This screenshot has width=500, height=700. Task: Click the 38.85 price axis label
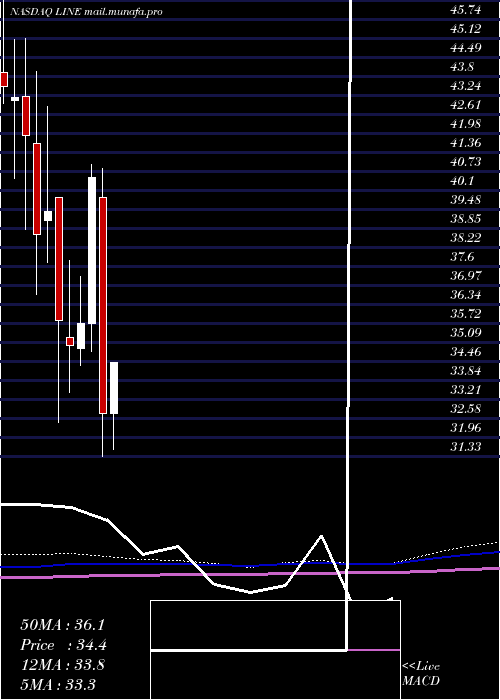coord(466,219)
